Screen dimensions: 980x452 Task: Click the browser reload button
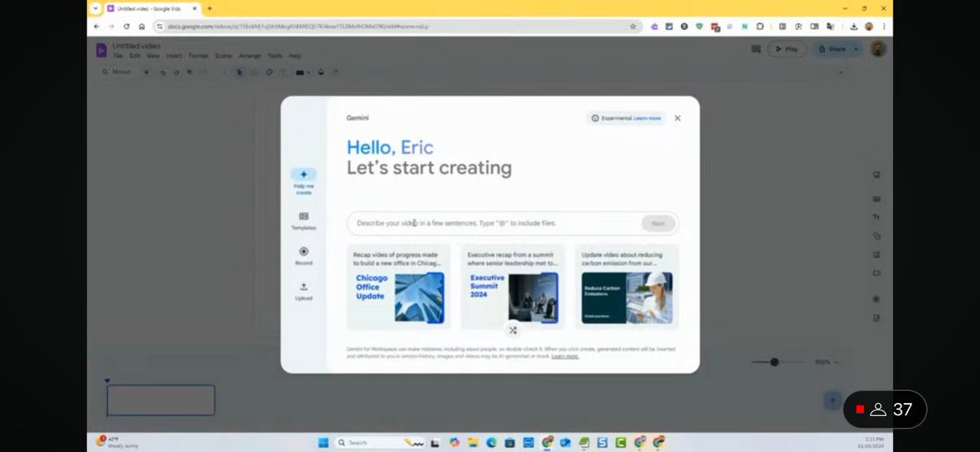coord(126,26)
